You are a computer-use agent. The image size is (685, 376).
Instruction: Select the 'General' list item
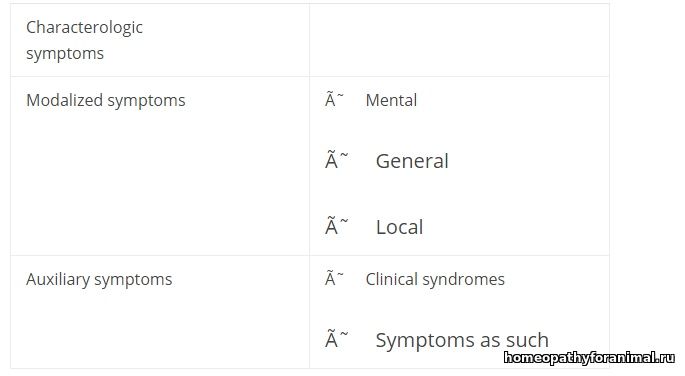coord(412,161)
